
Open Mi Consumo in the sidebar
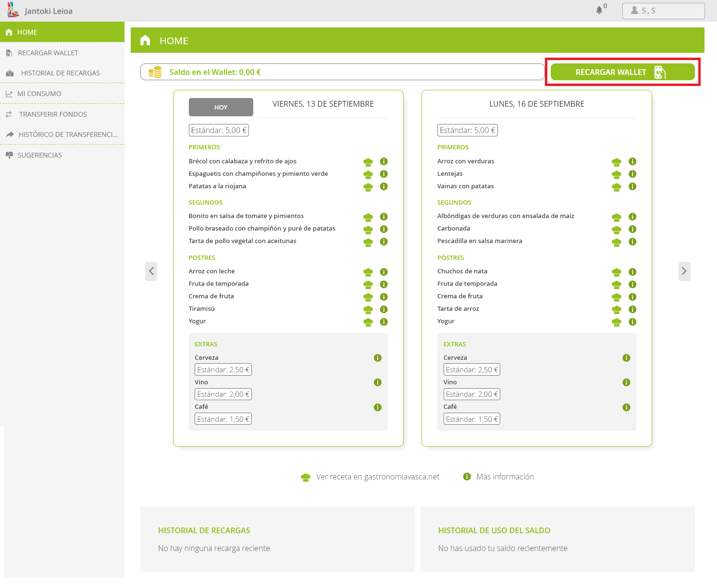[39, 94]
